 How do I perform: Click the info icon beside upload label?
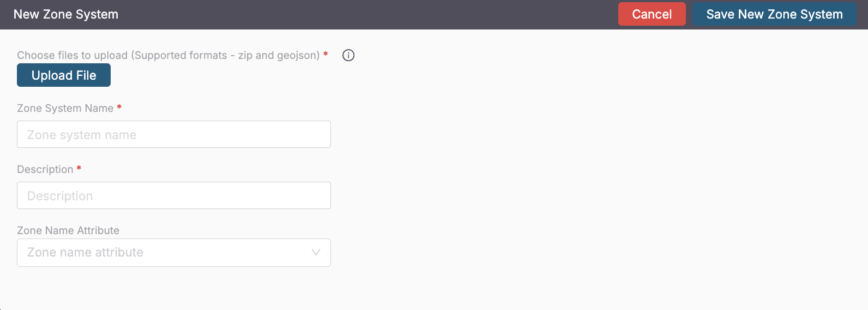click(348, 55)
